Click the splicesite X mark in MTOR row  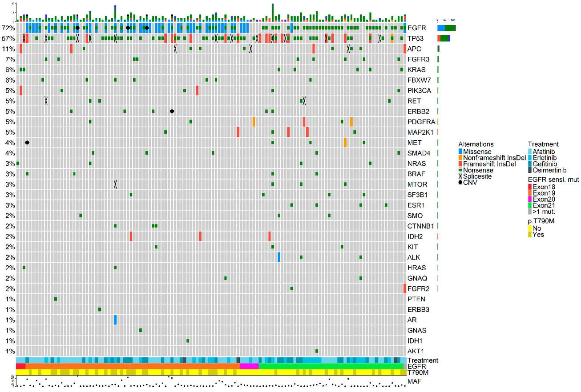click(115, 184)
